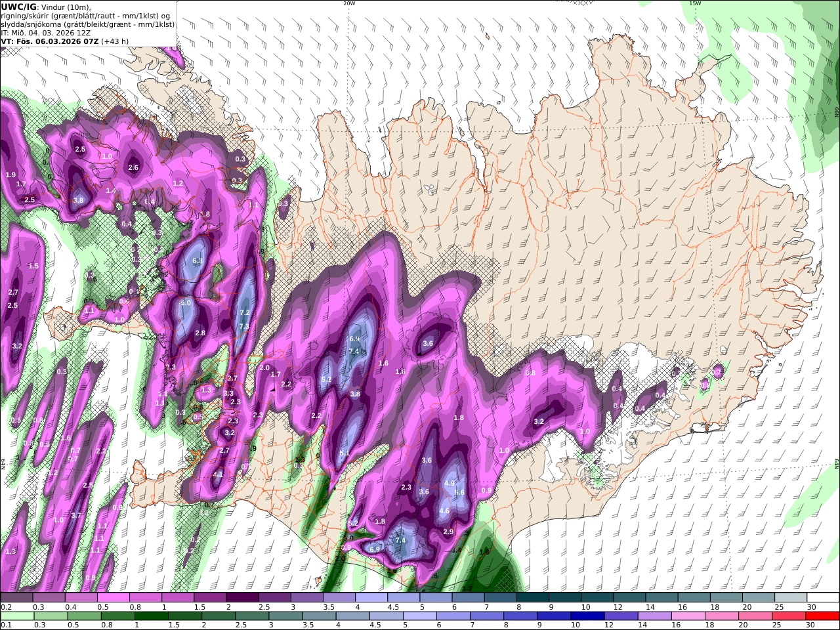Click the 15W longitude label
The image size is (840, 630).
click(x=695, y=3)
